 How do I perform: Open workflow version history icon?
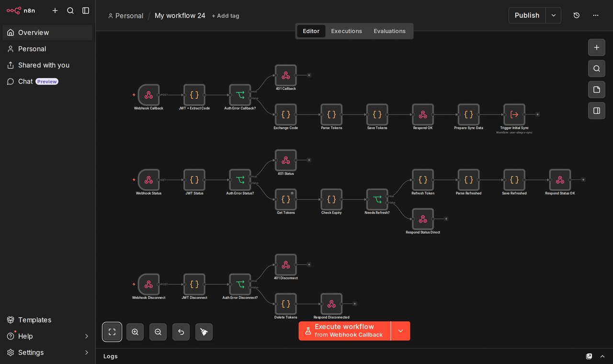tap(577, 15)
